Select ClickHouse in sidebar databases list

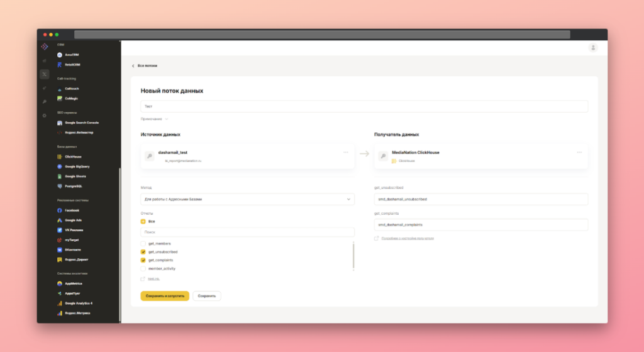pyautogui.click(x=69, y=157)
